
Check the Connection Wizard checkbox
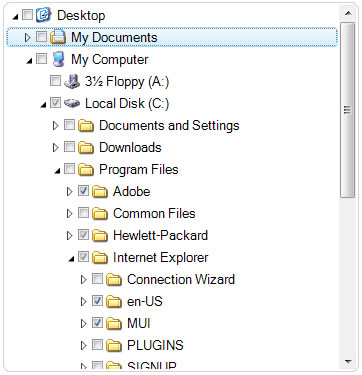click(x=97, y=279)
